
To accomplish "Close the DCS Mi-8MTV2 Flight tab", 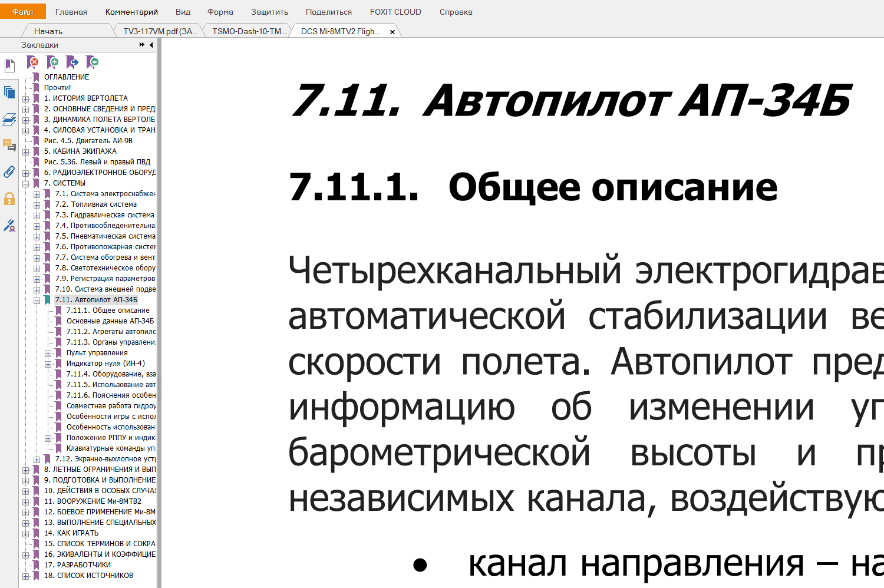I will (392, 32).
